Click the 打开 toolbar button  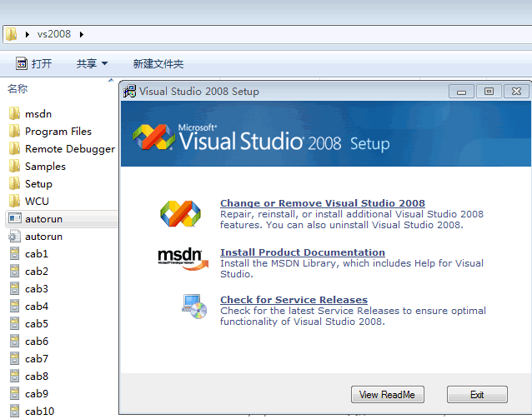pos(34,63)
